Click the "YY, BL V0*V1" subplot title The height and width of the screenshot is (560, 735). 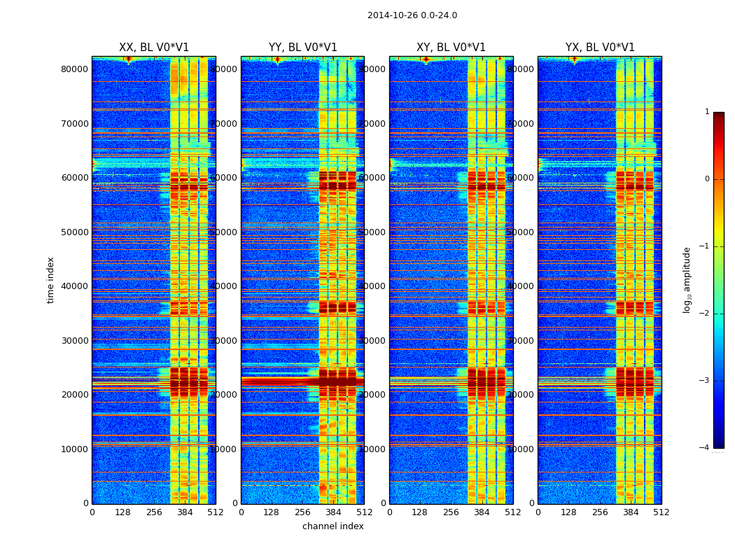[x=302, y=48]
